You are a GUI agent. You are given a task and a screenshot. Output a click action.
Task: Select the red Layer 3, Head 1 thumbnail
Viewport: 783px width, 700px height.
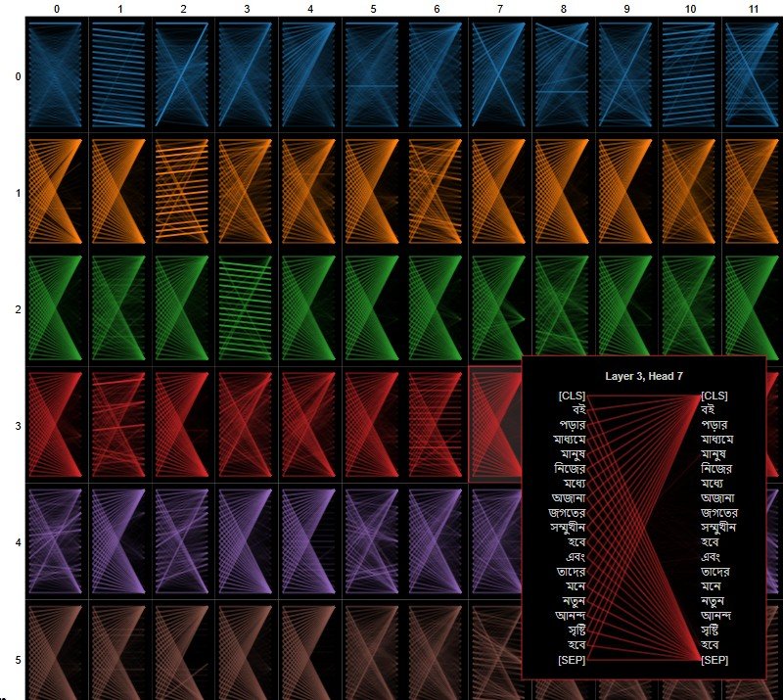click(x=119, y=425)
